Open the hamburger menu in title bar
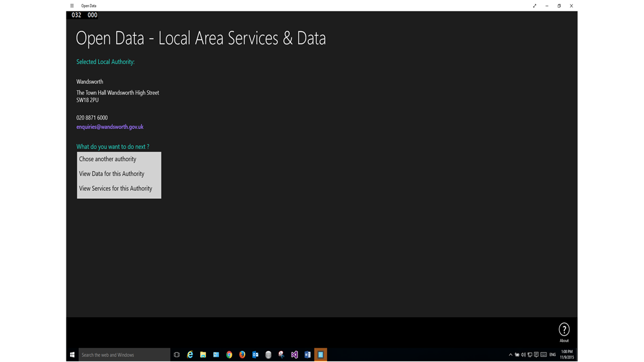Viewport: 644px width, 362px height. 72,6
